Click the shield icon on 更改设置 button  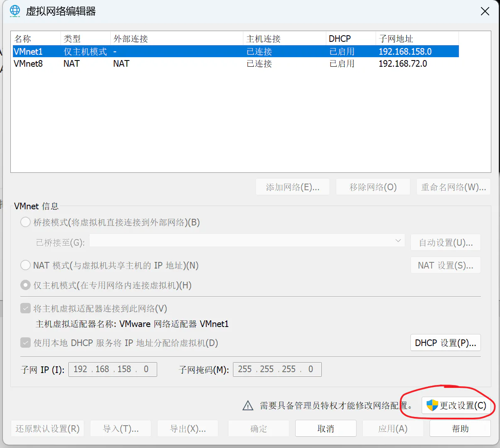click(x=432, y=405)
